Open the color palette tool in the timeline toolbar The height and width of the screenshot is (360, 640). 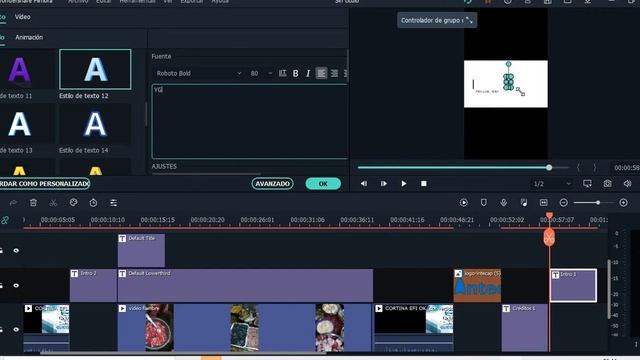(x=73, y=202)
